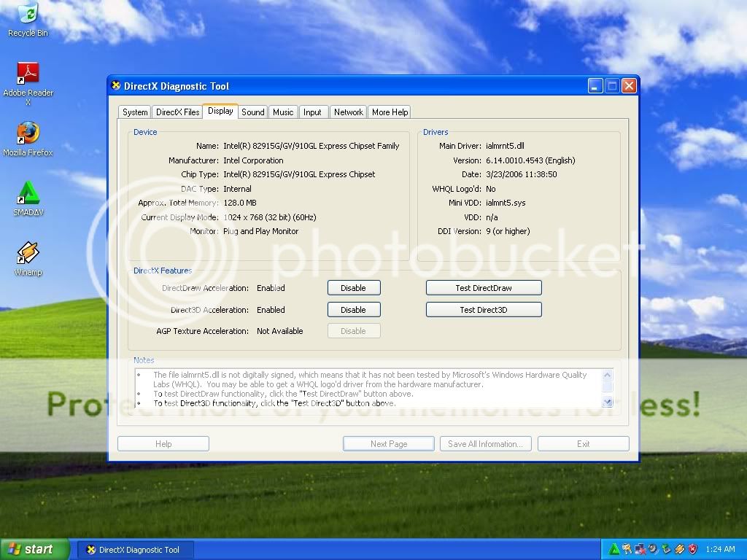Switch to the System tab
The image size is (747, 560).
pyautogui.click(x=135, y=112)
